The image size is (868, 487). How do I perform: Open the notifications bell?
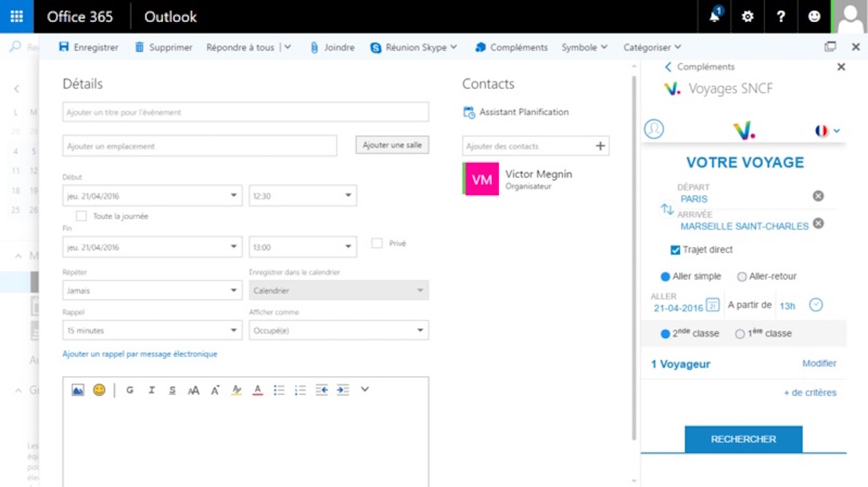[715, 16]
